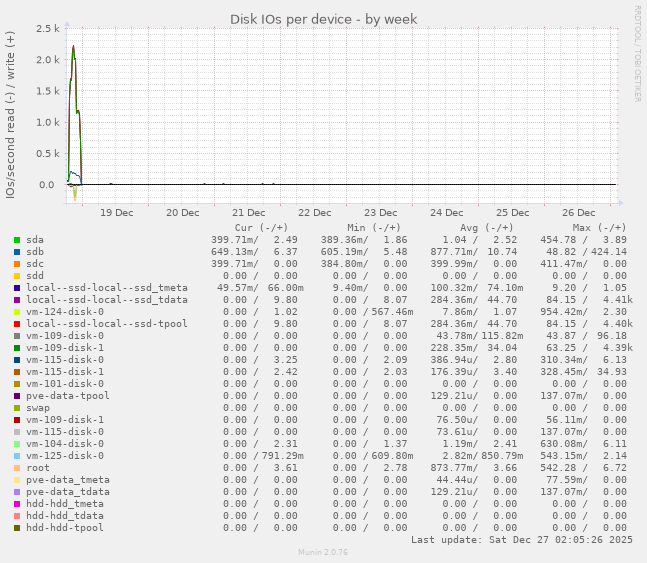Click the 'sdd' legend label
This screenshot has width=647, height=563.
35,276
